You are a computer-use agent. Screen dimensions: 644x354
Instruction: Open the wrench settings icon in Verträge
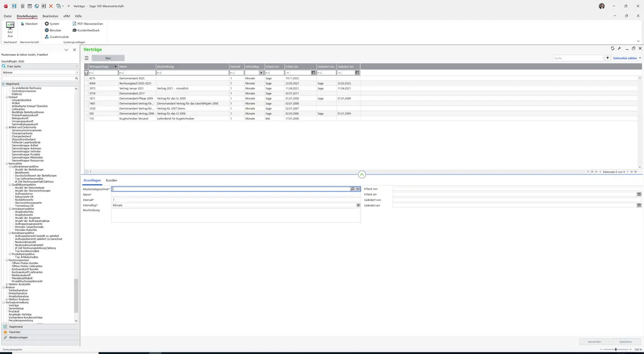click(619, 48)
